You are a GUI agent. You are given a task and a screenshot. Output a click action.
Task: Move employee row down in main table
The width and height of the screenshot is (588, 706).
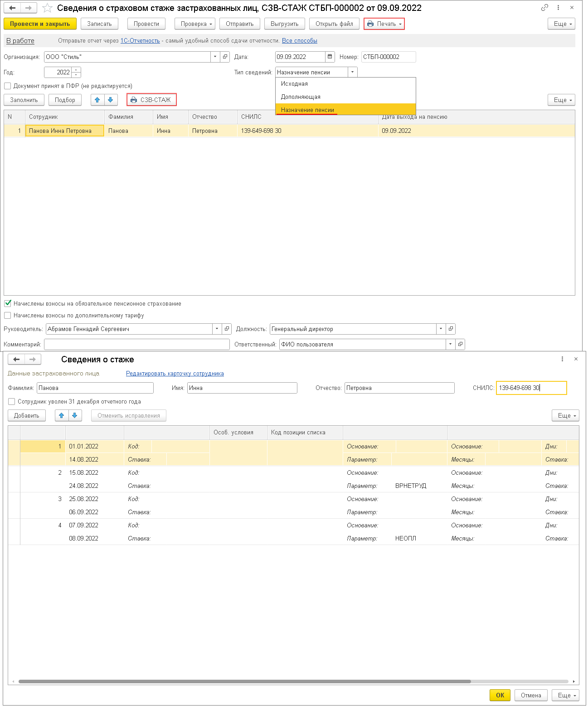tap(111, 100)
